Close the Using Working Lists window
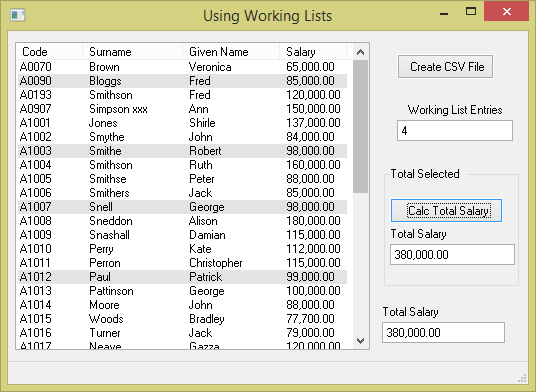536x392 pixels. click(x=507, y=12)
